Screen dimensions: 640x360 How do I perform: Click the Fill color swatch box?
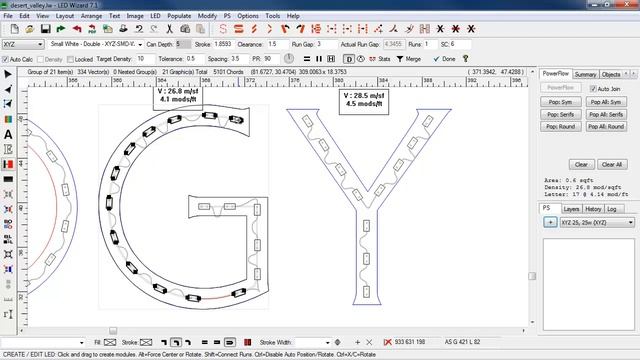click(x=110, y=342)
